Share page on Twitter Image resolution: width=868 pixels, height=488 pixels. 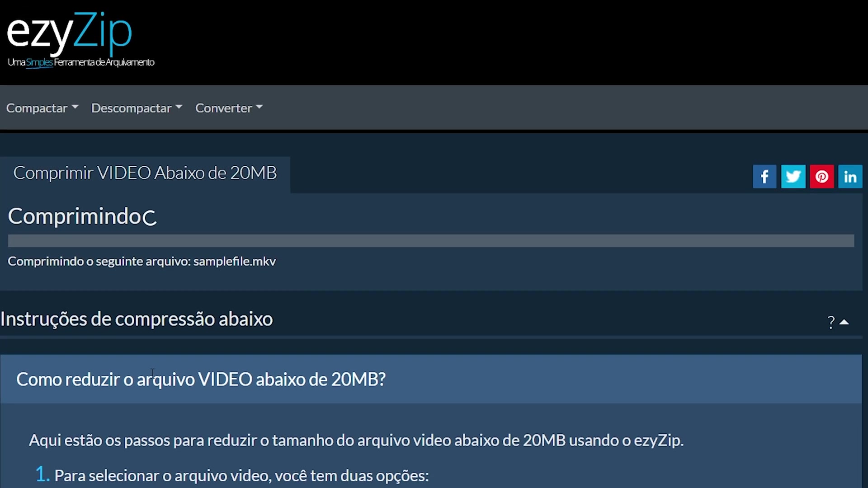[x=793, y=177]
